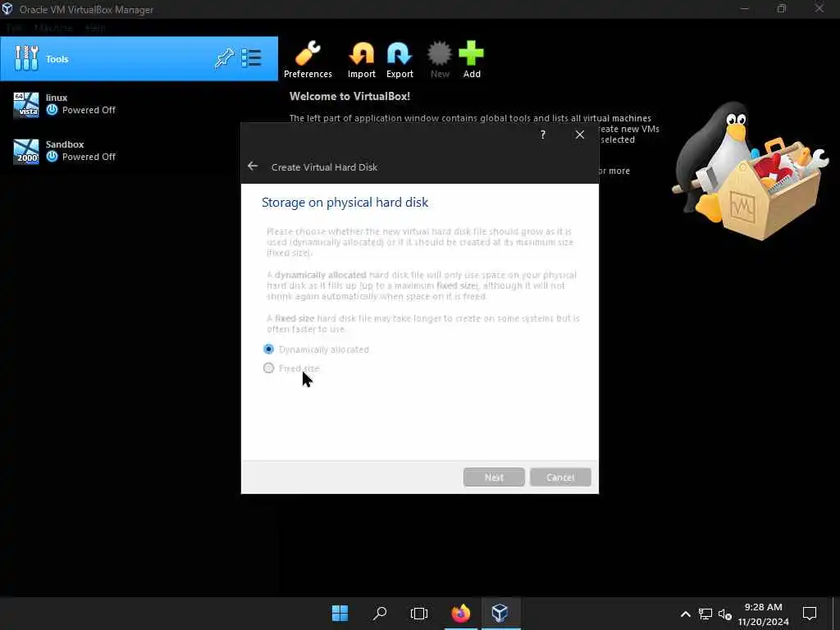Cancel the hard disk wizard
The width and height of the screenshot is (840, 630).
click(560, 477)
